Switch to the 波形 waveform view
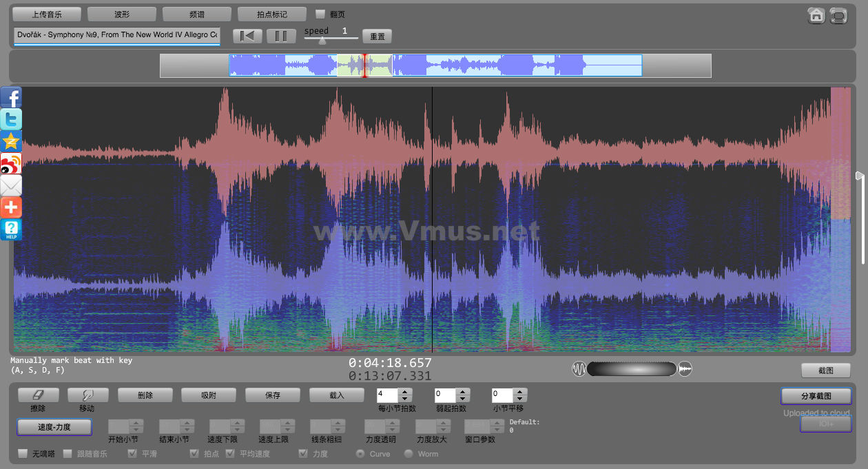 click(122, 14)
